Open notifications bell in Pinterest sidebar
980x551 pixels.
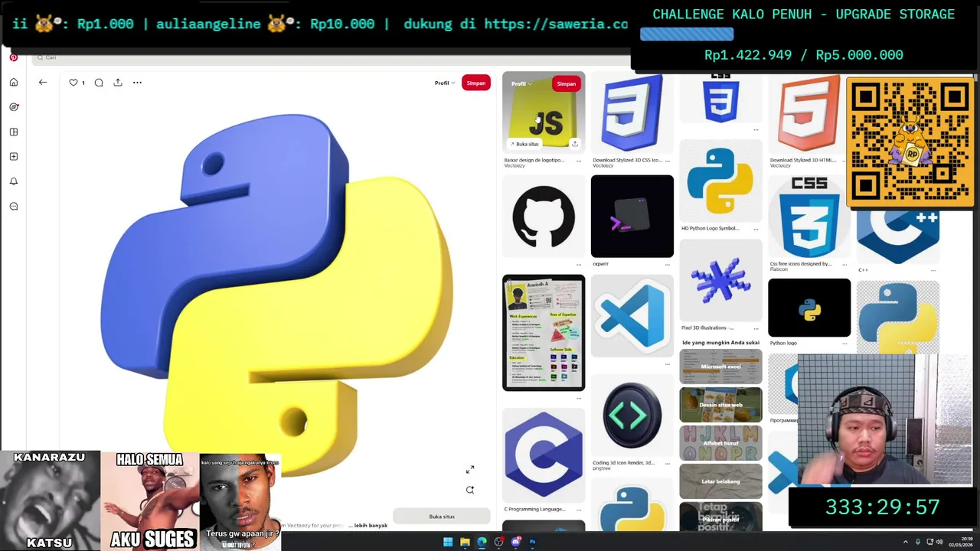[14, 181]
